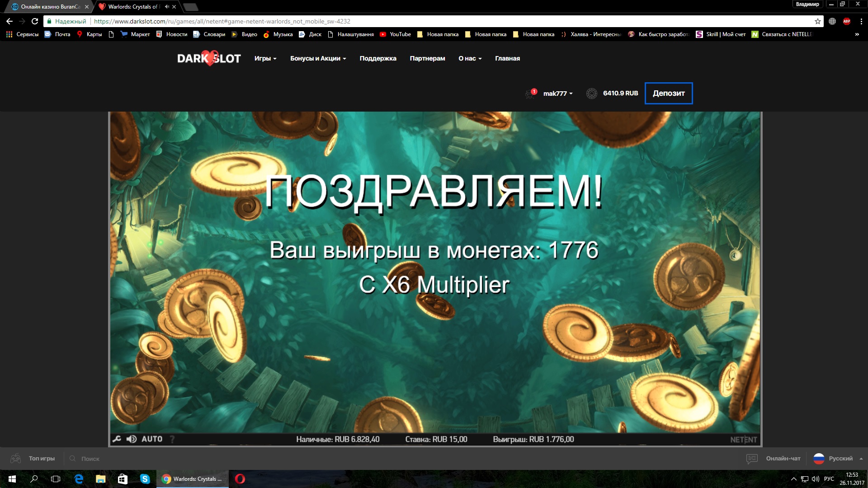Screen dimensions: 868x488
Task: Open the Skrill Мой счет bookmark
Action: click(x=721, y=34)
